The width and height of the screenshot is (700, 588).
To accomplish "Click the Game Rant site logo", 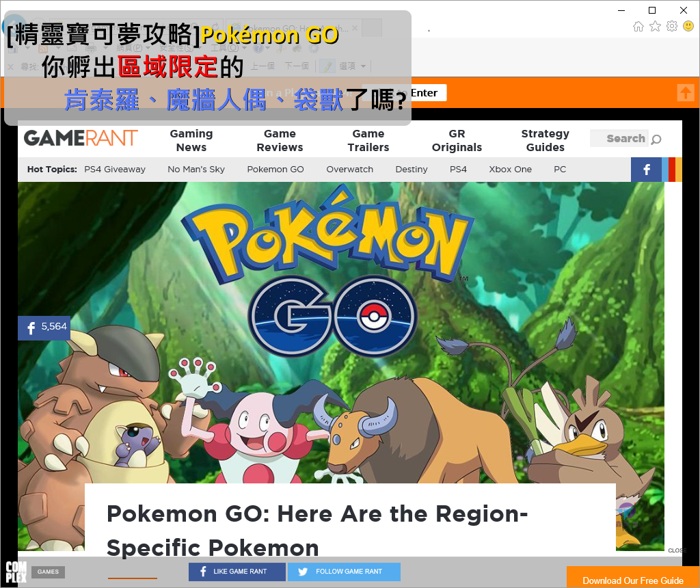I will (x=81, y=138).
